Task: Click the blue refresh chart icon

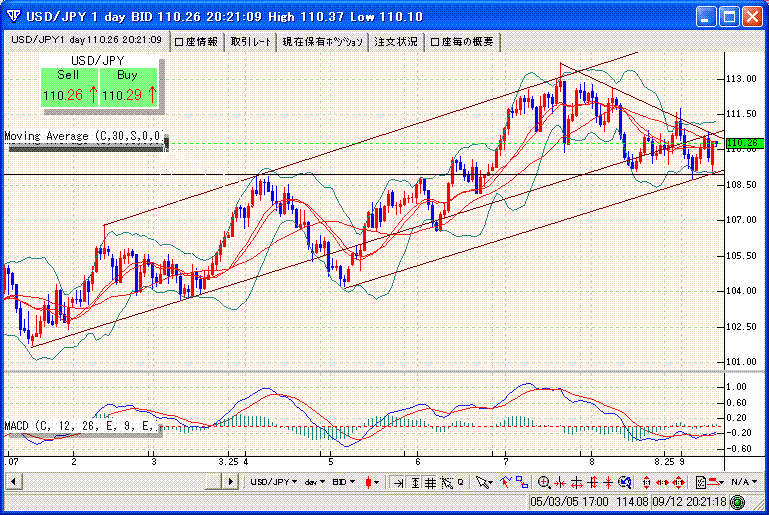Action: (625, 483)
